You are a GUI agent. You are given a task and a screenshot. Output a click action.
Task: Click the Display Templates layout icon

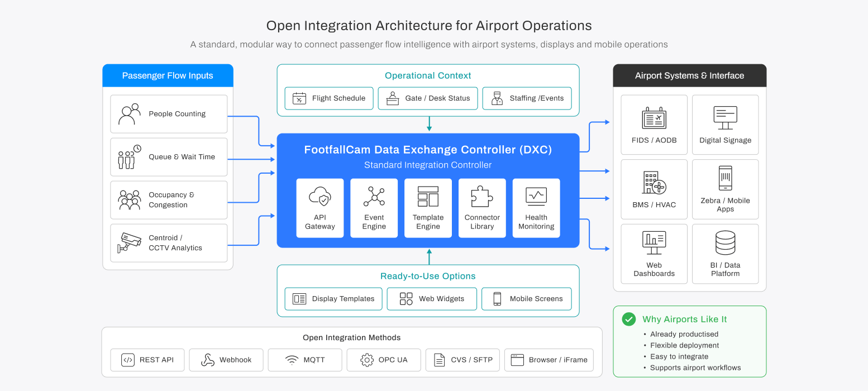coord(300,299)
